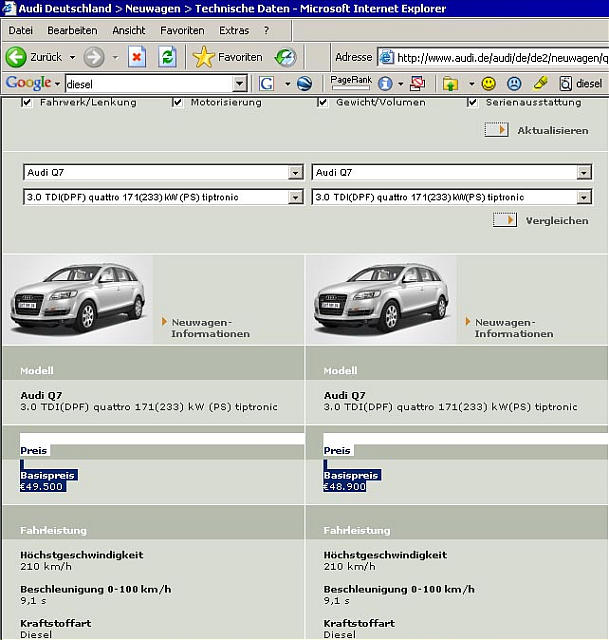
Task: Toggle the Fahrwerk/Lenkung checkbox
Action: click(27, 102)
